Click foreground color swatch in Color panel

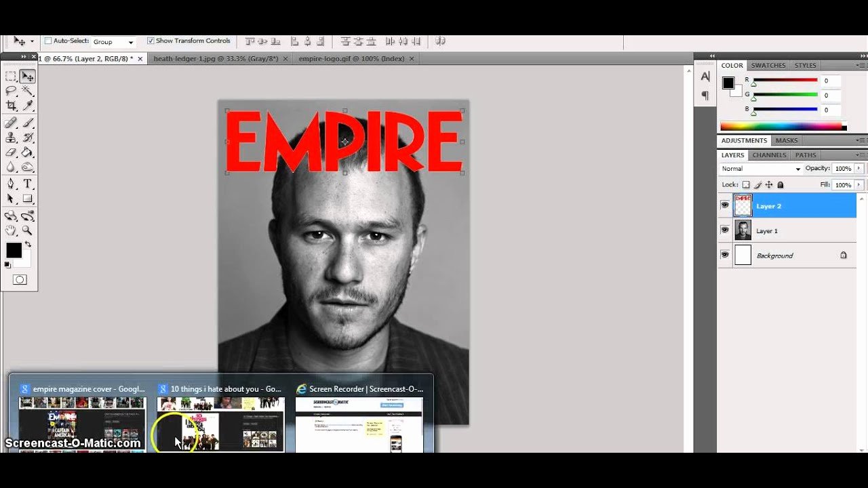(728, 83)
